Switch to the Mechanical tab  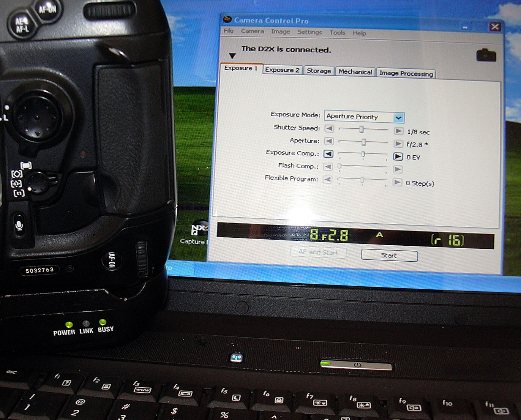355,72
